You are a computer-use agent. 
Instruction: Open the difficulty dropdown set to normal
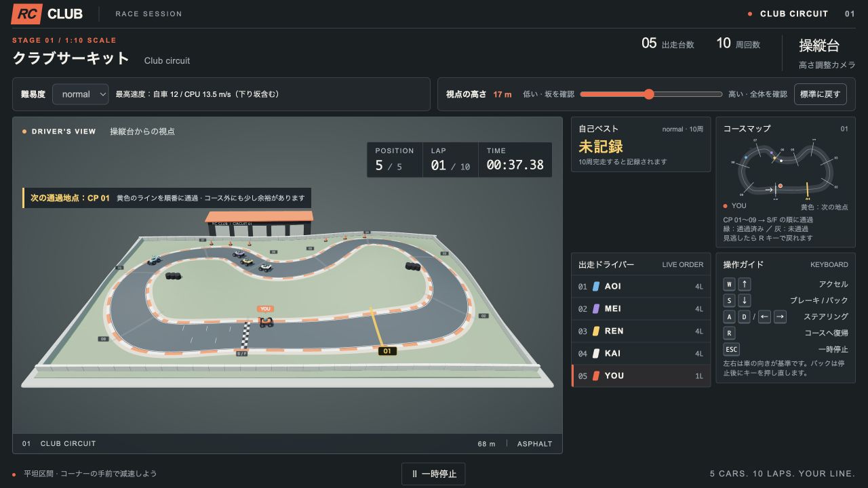(x=81, y=94)
